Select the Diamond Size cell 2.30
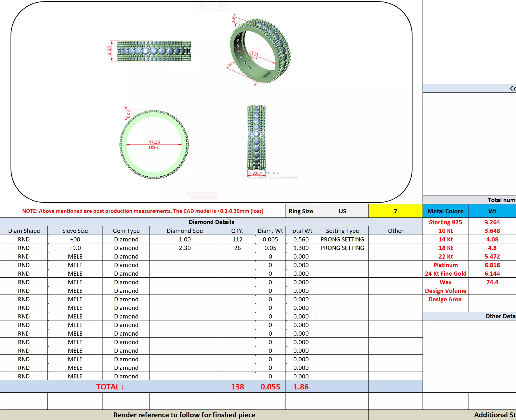This screenshot has height=420, width=516. click(184, 248)
